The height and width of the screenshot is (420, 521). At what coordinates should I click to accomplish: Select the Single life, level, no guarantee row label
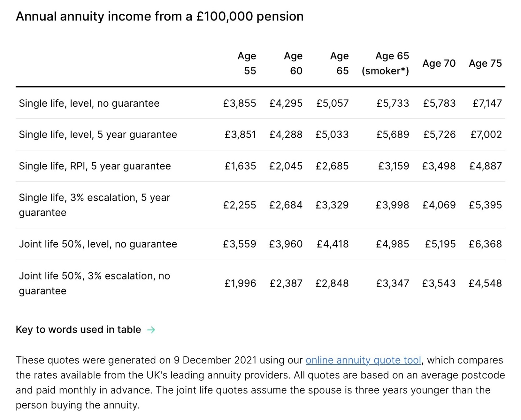(x=89, y=103)
